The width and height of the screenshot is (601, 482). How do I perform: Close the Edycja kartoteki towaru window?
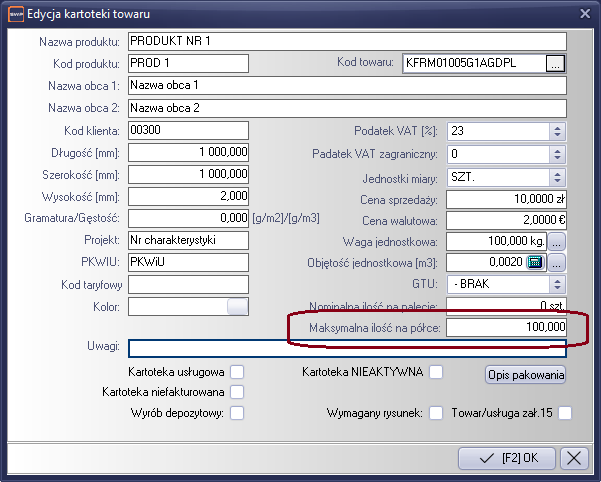tap(584, 13)
